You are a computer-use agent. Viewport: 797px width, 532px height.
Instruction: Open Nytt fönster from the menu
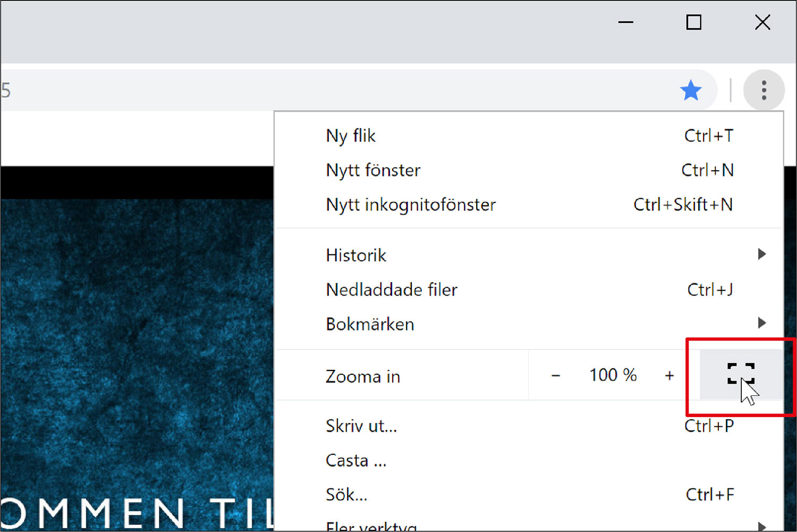point(373,171)
